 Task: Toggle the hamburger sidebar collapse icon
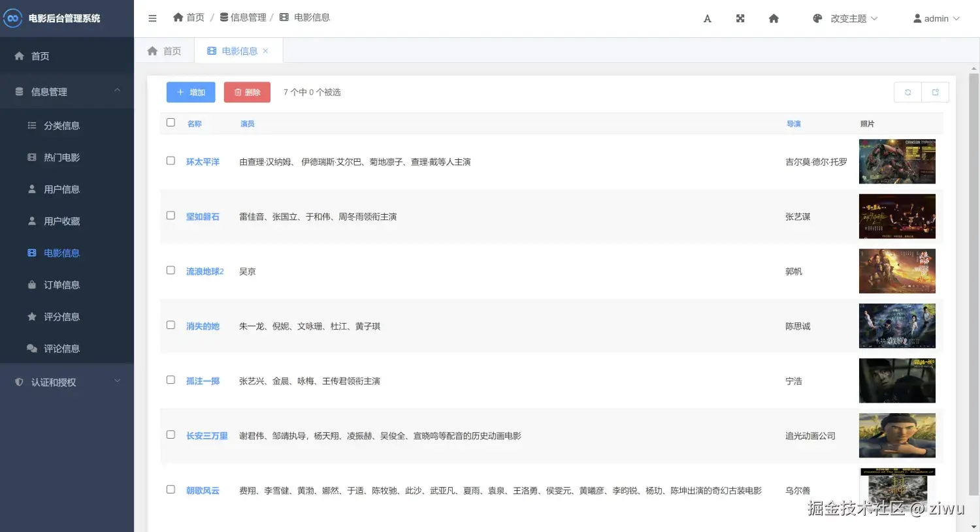click(152, 18)
